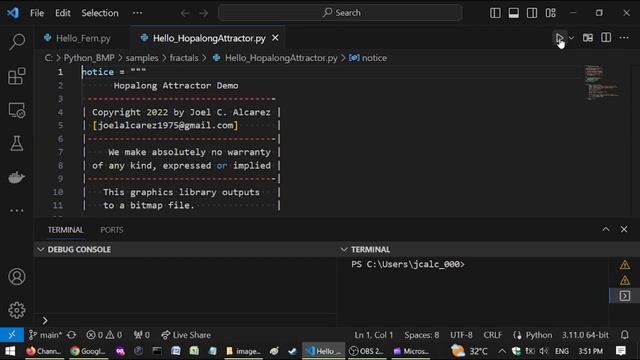Click the command center Search box
The image size is (640, 360).
[340, 13]
